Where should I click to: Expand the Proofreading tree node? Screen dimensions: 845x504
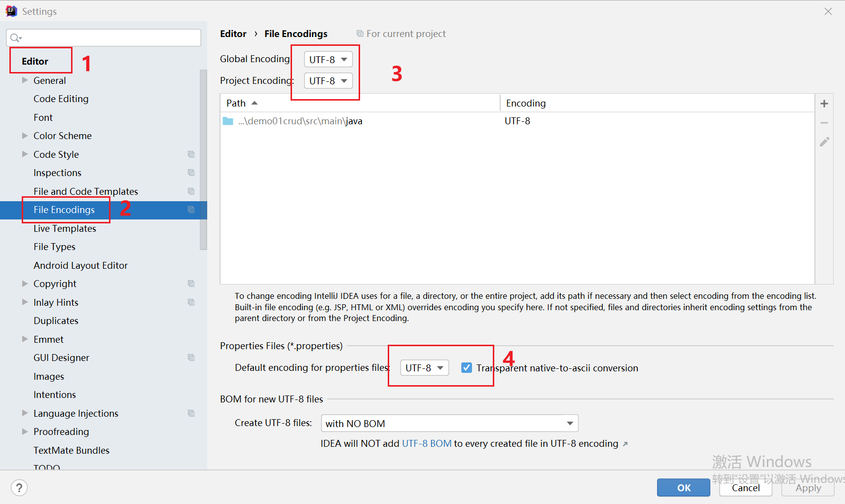[x=25, y=432]
